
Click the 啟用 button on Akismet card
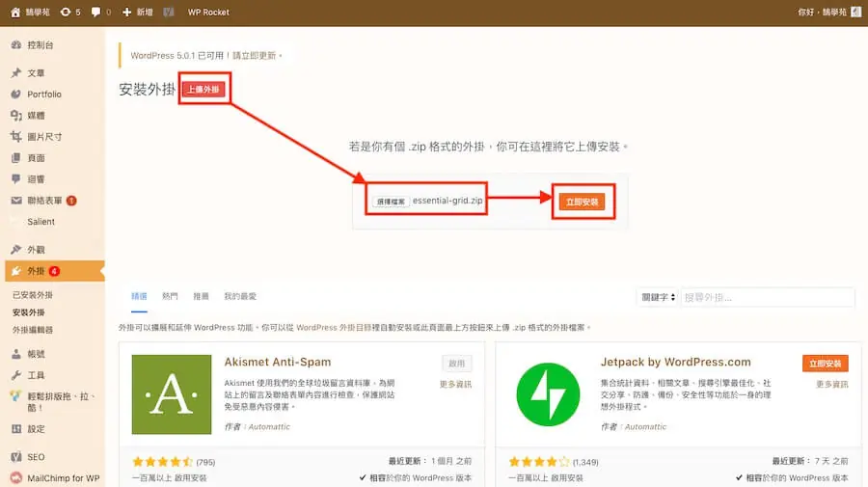(457, 364)
